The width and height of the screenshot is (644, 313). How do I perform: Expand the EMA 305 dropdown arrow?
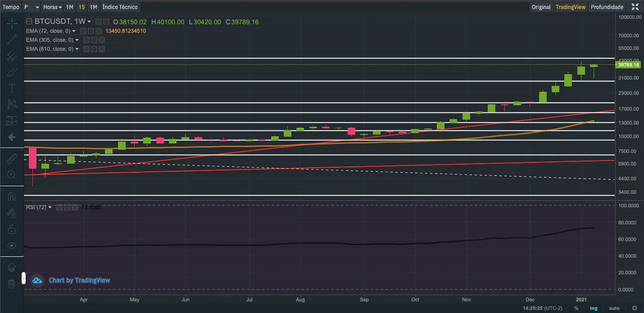pyautogui.click(x=77, y=40)
